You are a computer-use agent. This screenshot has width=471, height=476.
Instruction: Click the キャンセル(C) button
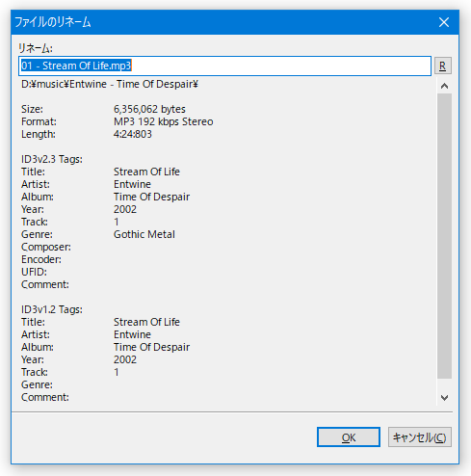click(x=420, y=437)
